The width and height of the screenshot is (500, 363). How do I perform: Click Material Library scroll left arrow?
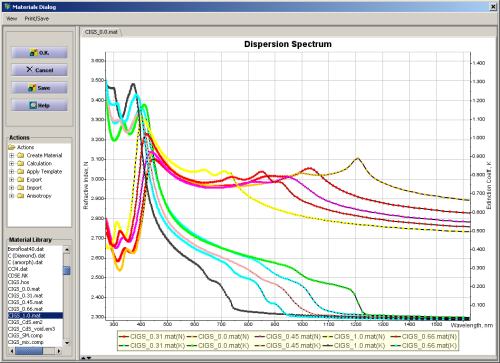(x=12, y=351)
